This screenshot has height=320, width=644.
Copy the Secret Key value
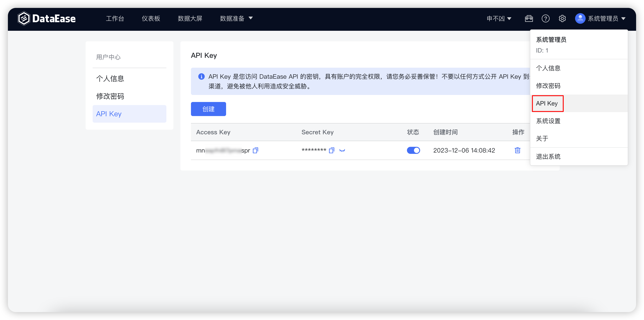point(332,150)
